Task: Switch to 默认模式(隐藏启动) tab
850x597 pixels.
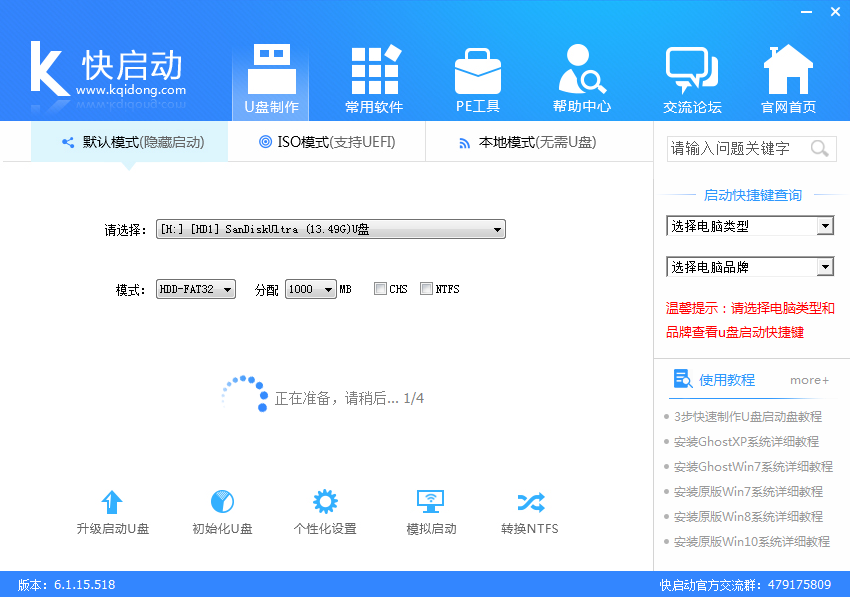Action: [x=130, y=142]
